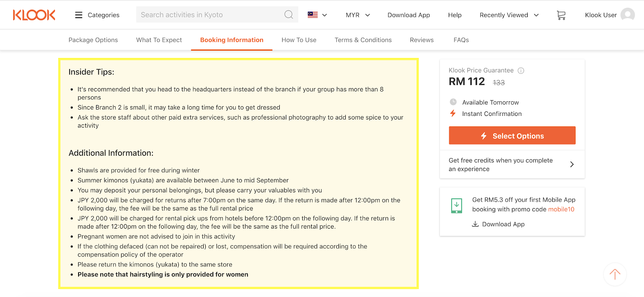Click the Categories label
644x297 pixels.
point(103,15)
